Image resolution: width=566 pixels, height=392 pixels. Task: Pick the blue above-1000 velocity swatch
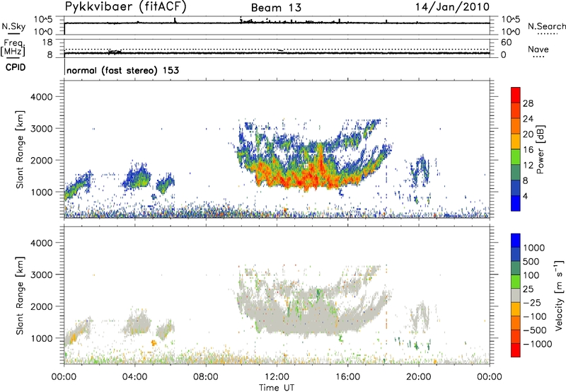[516, 241]
